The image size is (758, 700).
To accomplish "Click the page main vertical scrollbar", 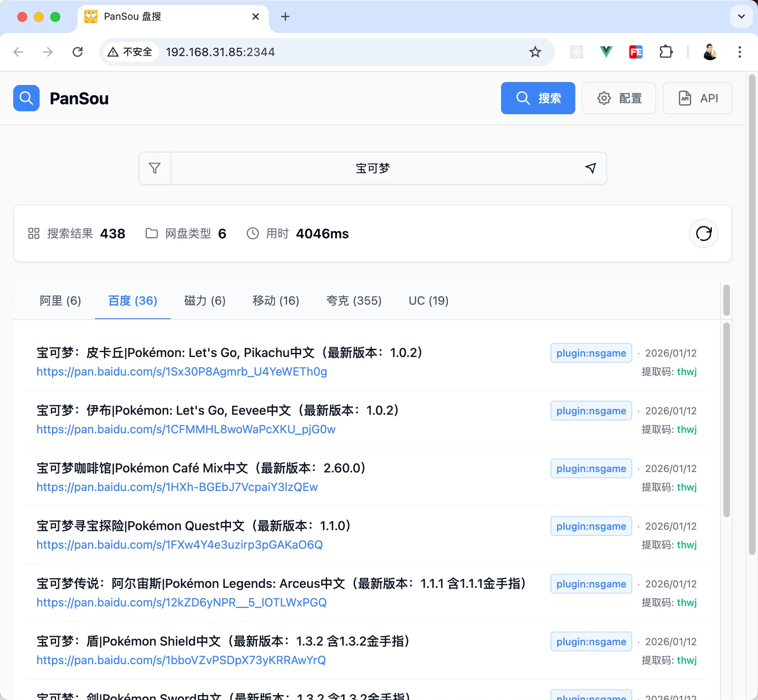I will (752, 314).
